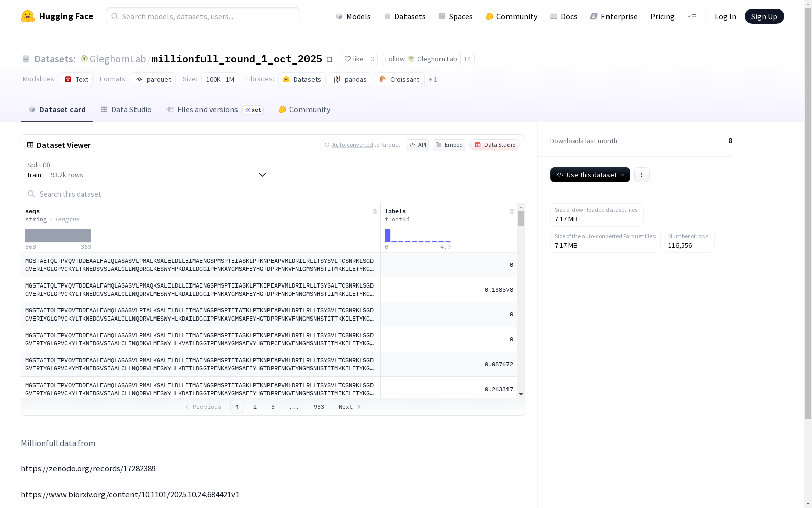The width and height of the screenshot is (812, 508).
Task: Open Docs in the top navigation
Action: (564, 16)
